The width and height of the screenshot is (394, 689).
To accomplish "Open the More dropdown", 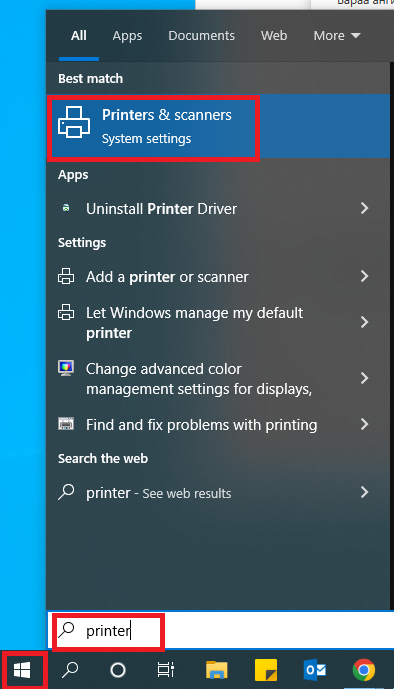I will 337,36.
